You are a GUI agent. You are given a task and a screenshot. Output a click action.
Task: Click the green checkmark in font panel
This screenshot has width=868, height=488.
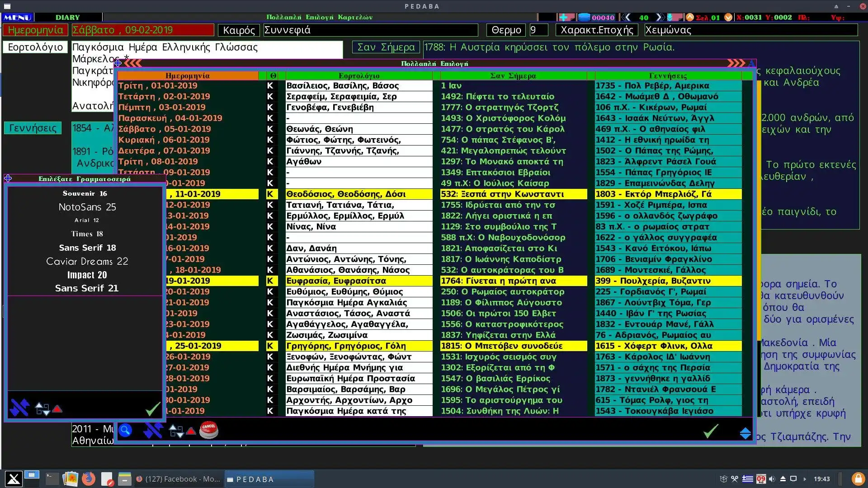pos(153,408)
